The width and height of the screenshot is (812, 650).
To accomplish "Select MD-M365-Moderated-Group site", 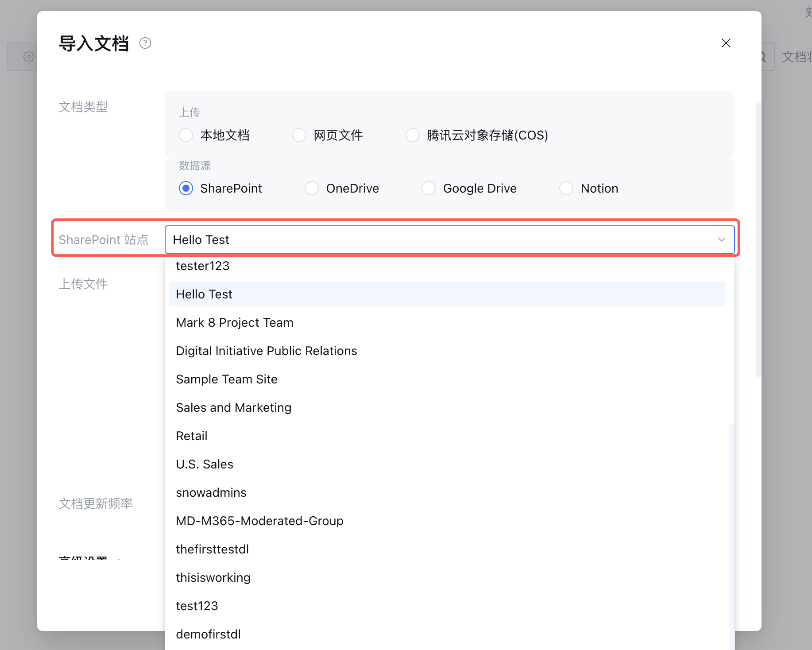I will pos(447,521).
